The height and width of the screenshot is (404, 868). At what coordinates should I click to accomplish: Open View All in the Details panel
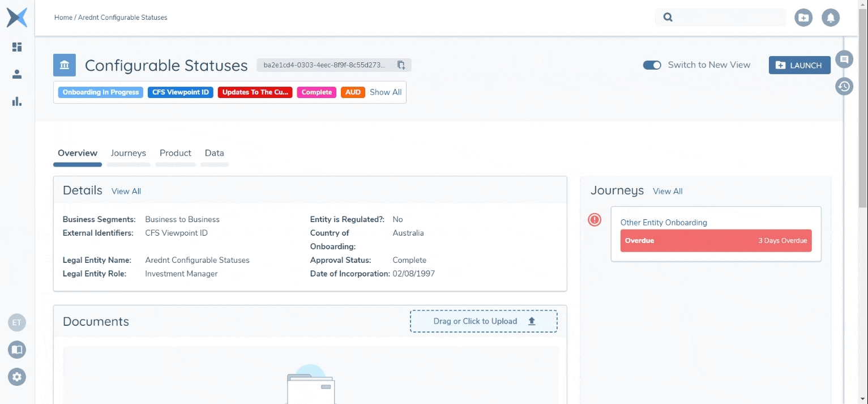coord(126,191)
